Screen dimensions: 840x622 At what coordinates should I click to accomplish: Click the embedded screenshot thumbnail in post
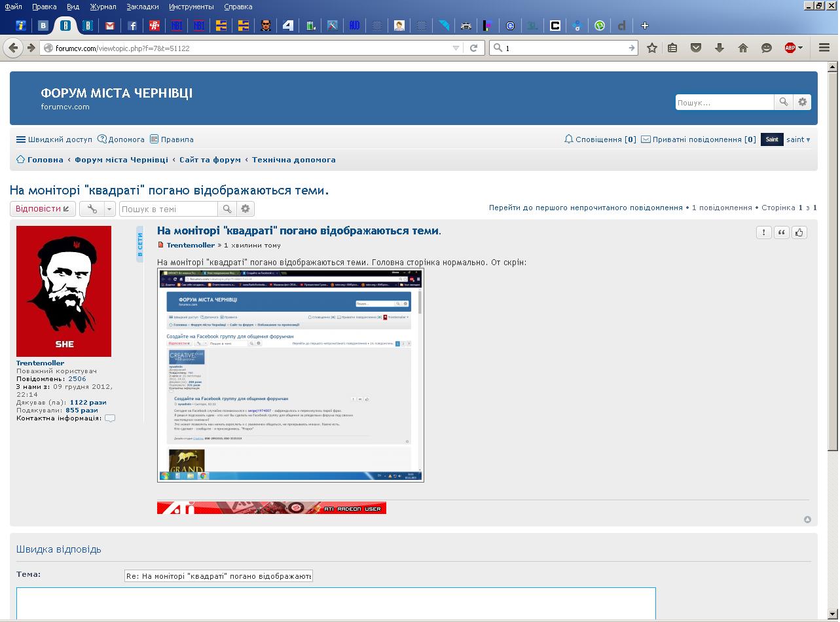(291, 375)
